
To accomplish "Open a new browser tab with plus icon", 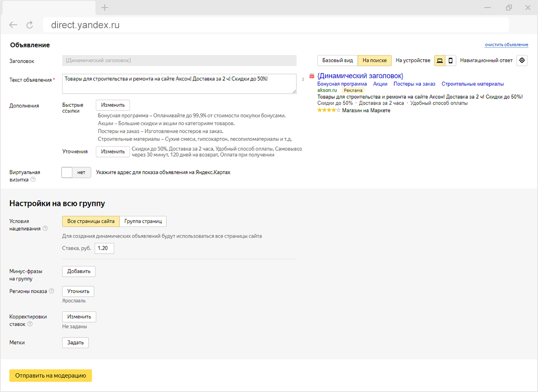I will (x=105, y=8).
